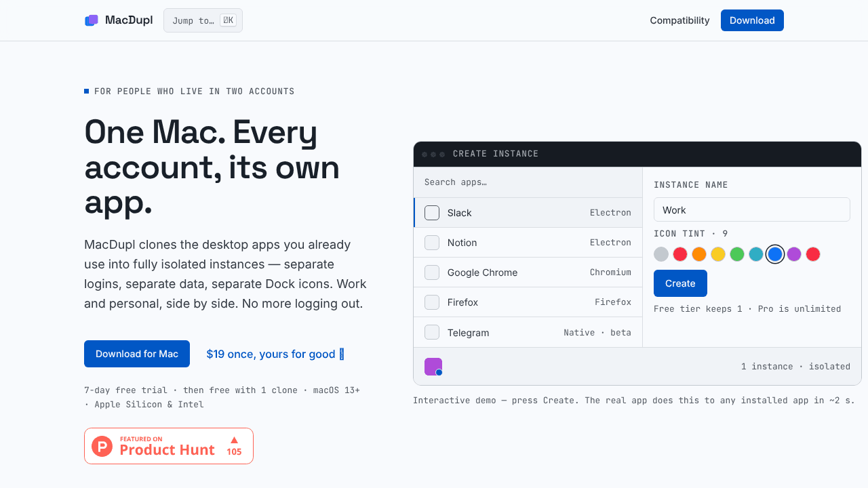This screenshot has height=488, width=868.
Task: Tick the square beside Telegram
Action: (x=432, y=332)
